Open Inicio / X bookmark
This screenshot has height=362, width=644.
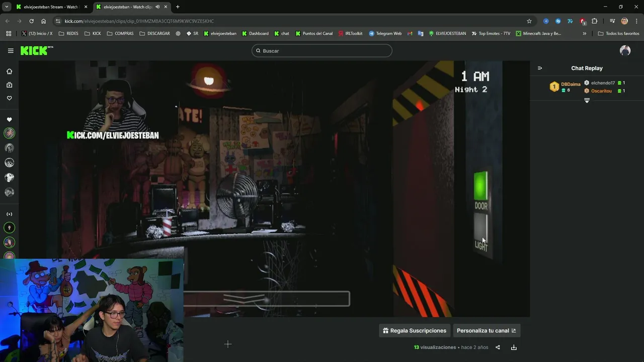click(37, 34)
